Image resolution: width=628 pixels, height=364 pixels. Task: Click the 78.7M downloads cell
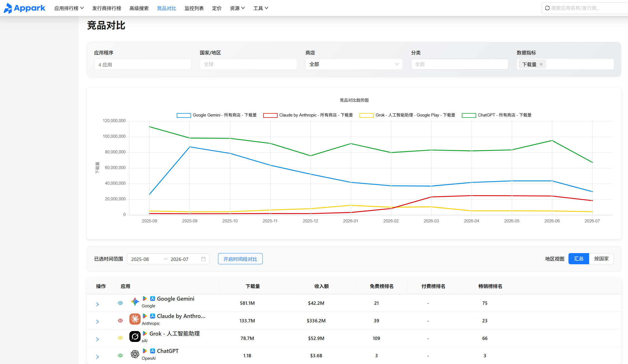pyautogui.click(x=247, y=338)
